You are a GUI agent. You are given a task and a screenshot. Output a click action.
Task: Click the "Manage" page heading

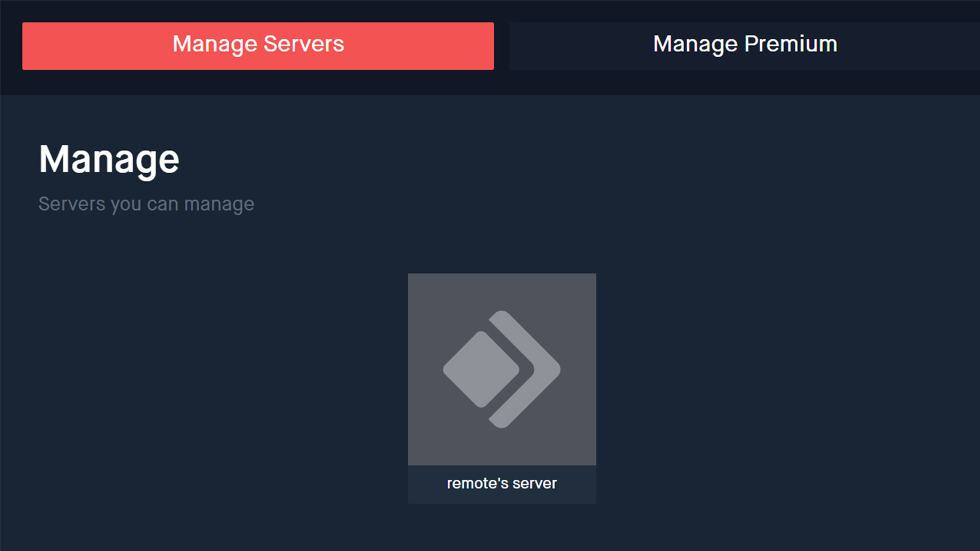[x=109, y=160]
